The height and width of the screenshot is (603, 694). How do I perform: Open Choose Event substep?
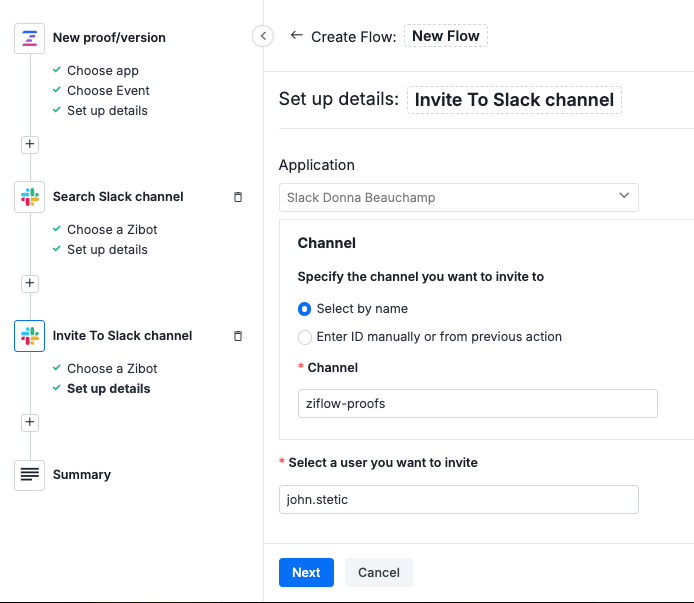coord(108,91)
